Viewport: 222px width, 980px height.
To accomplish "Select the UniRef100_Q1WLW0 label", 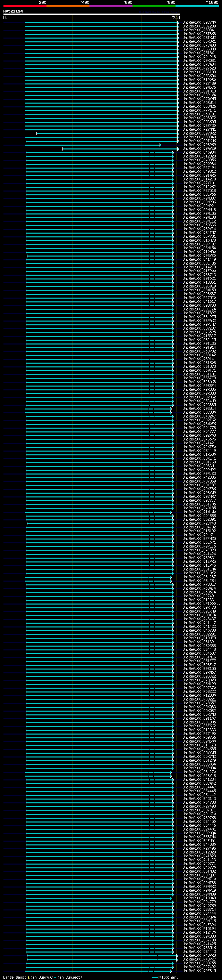I will [x=199, y=512].
